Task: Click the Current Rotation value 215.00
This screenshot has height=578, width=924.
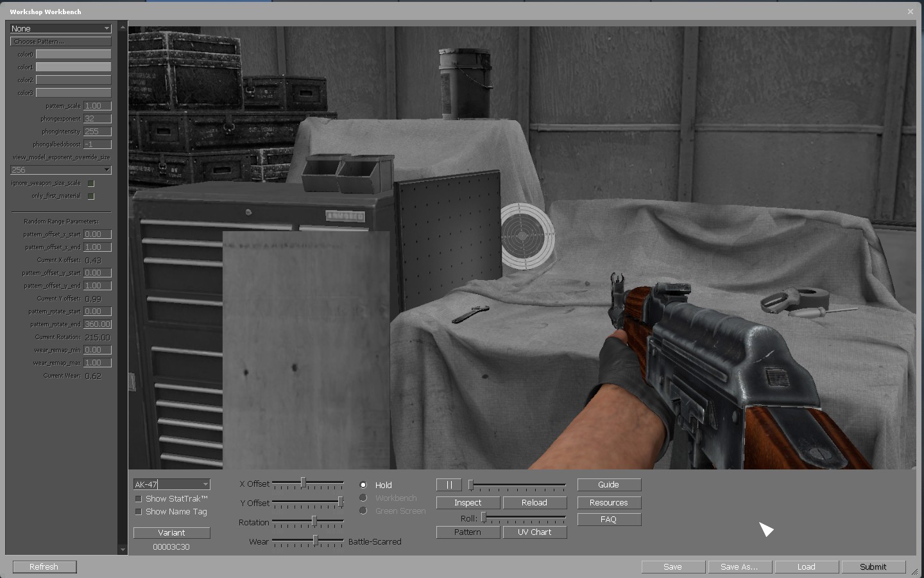Action: point(98,337)
